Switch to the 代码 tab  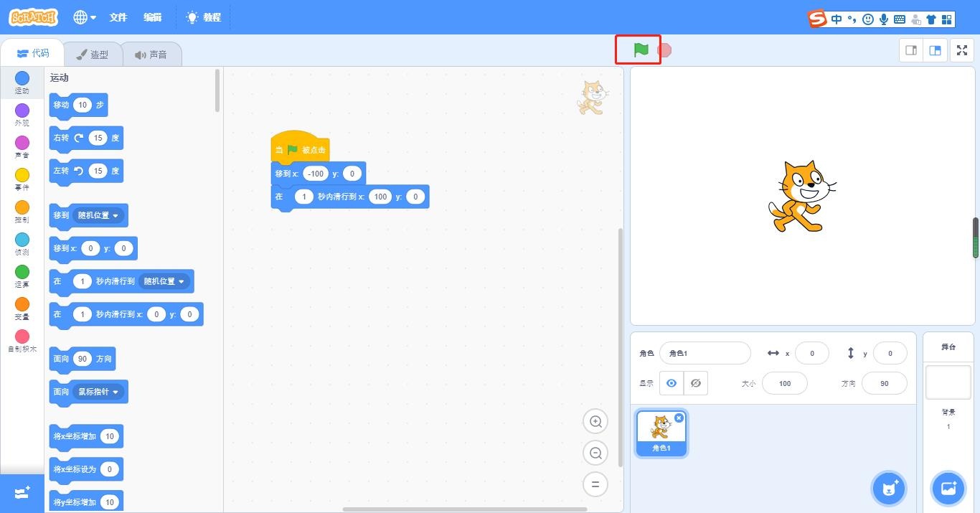[x=32, y=53]
